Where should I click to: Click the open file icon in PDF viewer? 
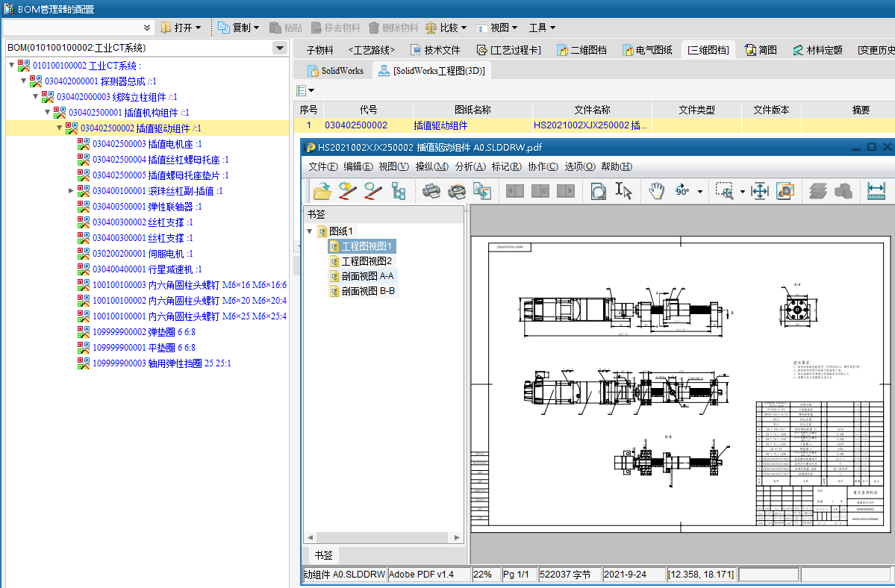point(322,191)
